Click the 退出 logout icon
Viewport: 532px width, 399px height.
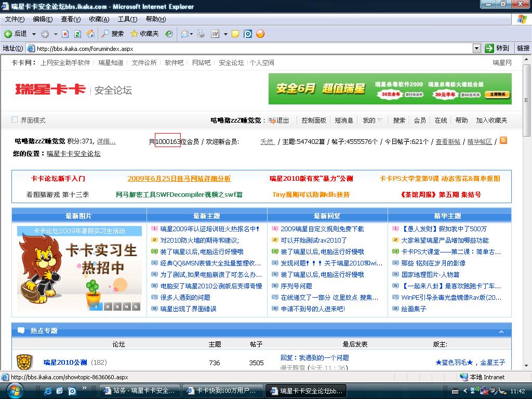[272, 121]
